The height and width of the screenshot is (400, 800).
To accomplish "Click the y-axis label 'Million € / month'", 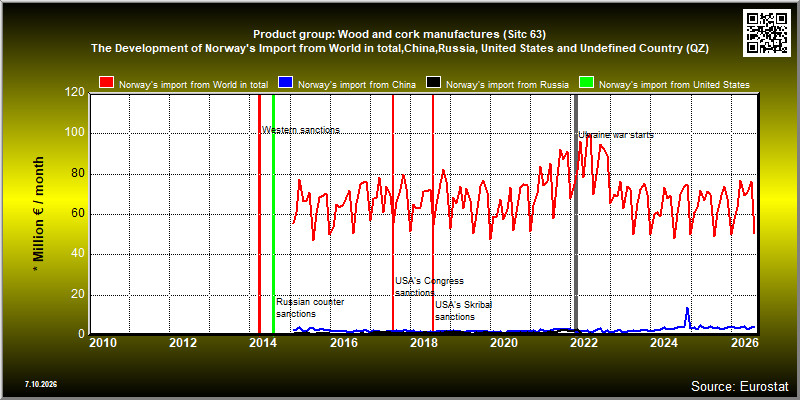I will [x=39, y=214].
